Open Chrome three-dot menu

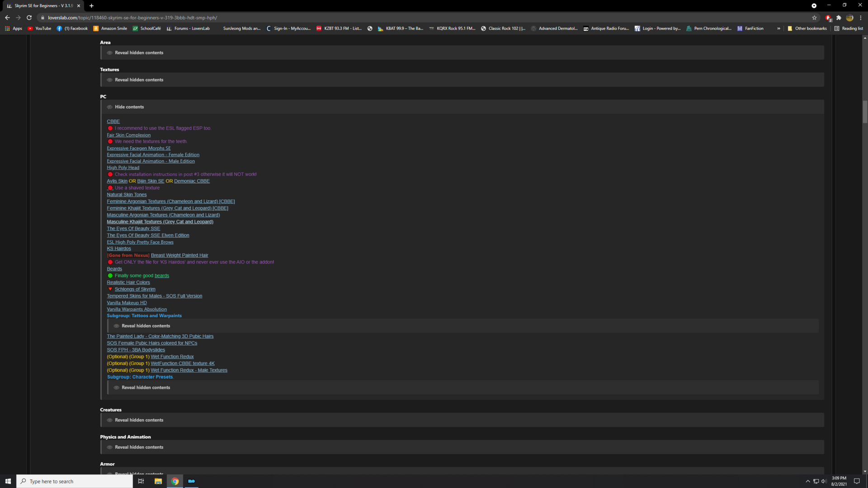pos(861,18)
